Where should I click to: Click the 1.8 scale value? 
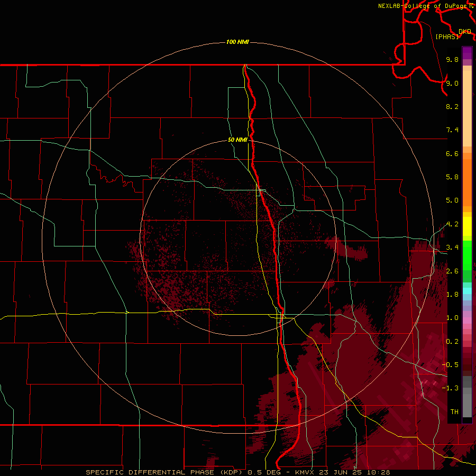[x=452, y=295]
